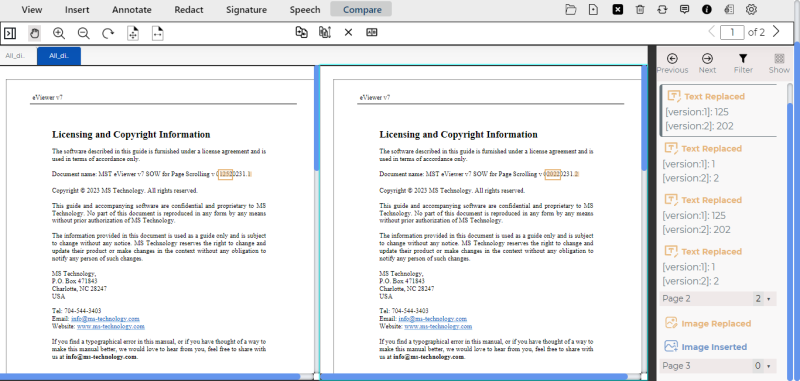Open the info circle icon
Screen dimensions: 800x381
707,10
